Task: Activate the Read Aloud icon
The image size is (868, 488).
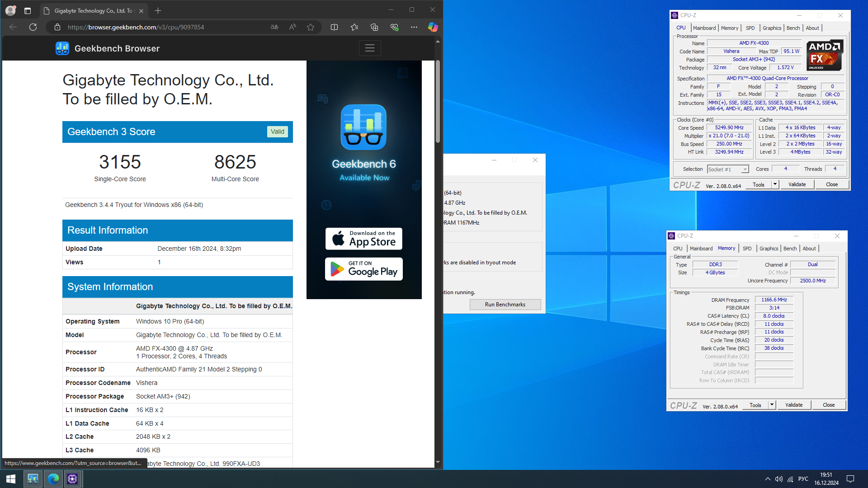Action: 292,27
